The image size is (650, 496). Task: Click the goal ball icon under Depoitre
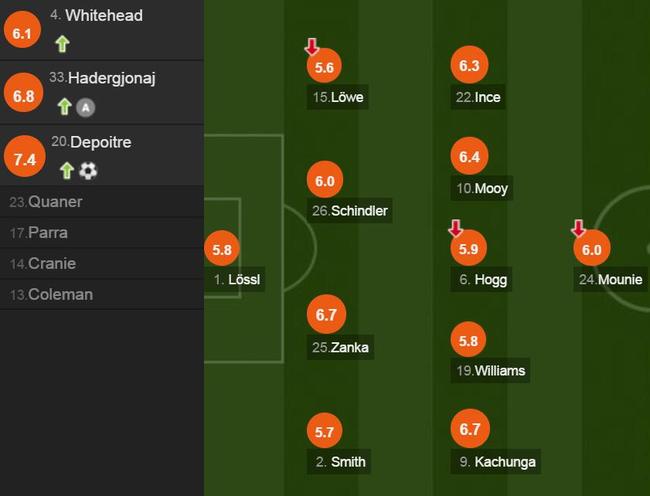click(88, 170)
